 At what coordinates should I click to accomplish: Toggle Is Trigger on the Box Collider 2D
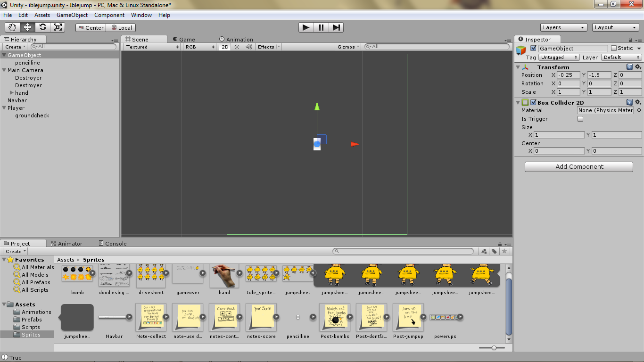pyautogui.click(x=580, y=119)
